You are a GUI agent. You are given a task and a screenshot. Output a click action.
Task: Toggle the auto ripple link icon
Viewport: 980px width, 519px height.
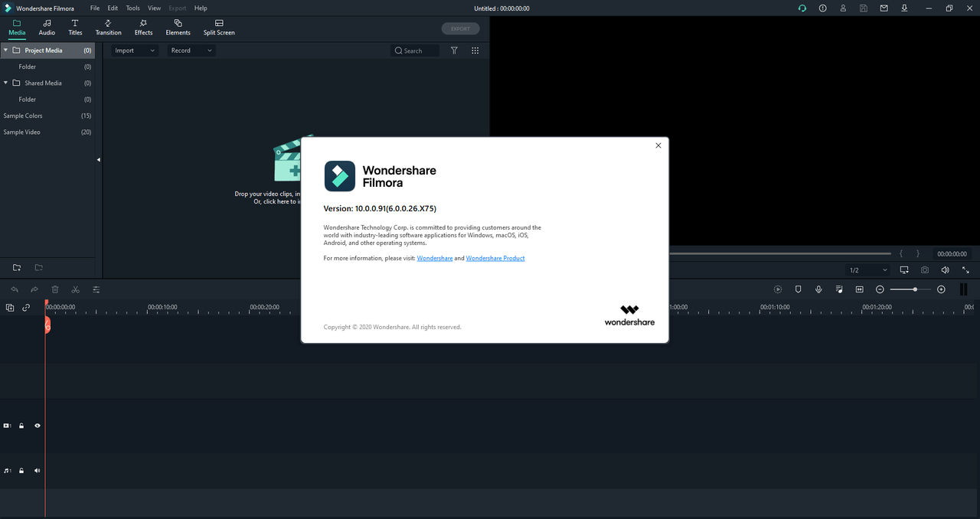point(26,307)
